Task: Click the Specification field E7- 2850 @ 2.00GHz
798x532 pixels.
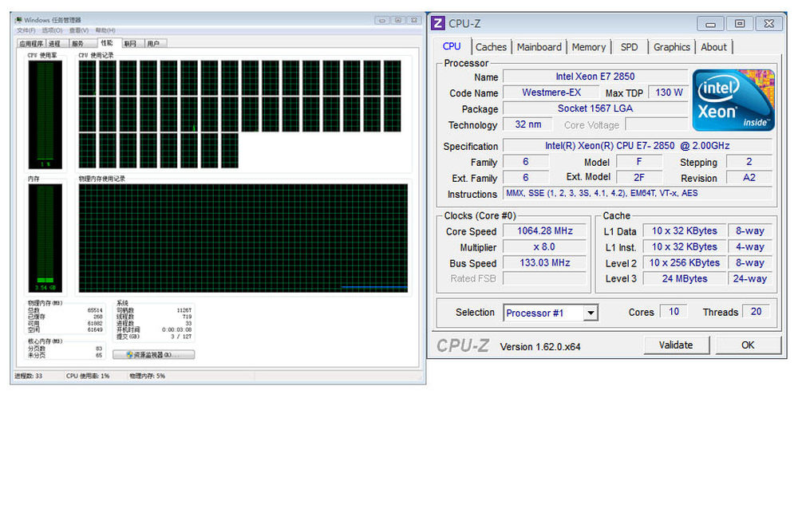Action: pos(637,146)
